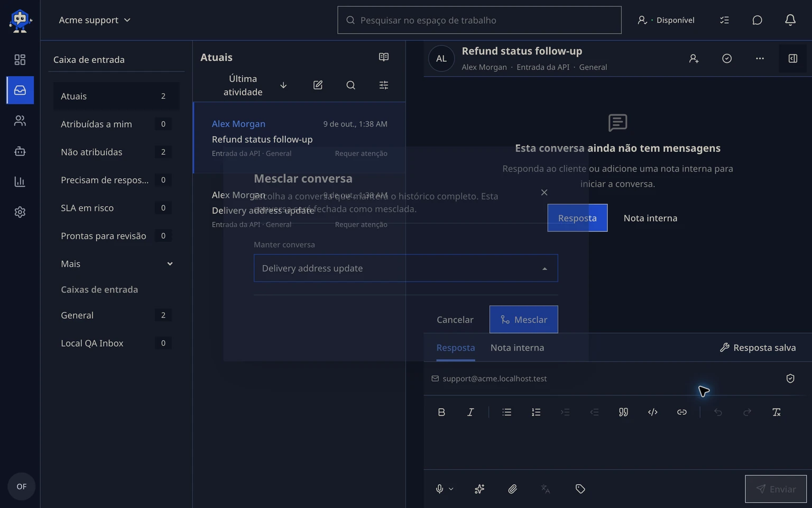Open Settings gear in left rail

pos(20,212)
